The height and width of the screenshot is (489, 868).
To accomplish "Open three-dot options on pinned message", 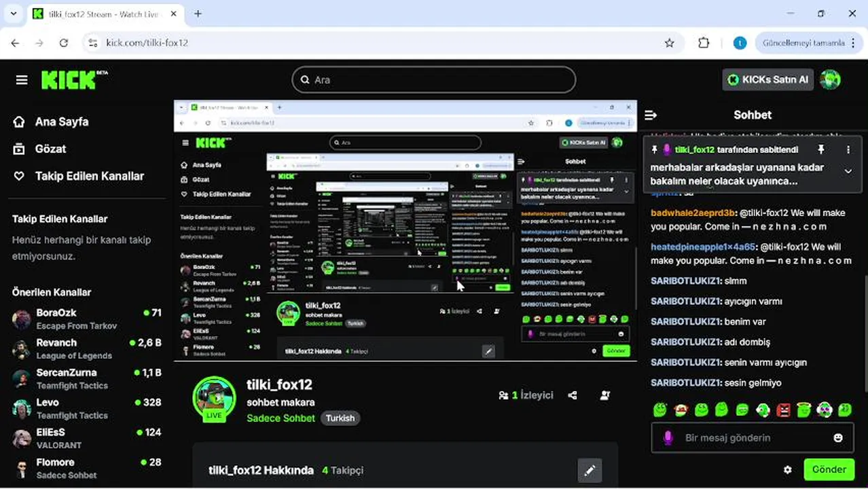I will tap(848, 149).
